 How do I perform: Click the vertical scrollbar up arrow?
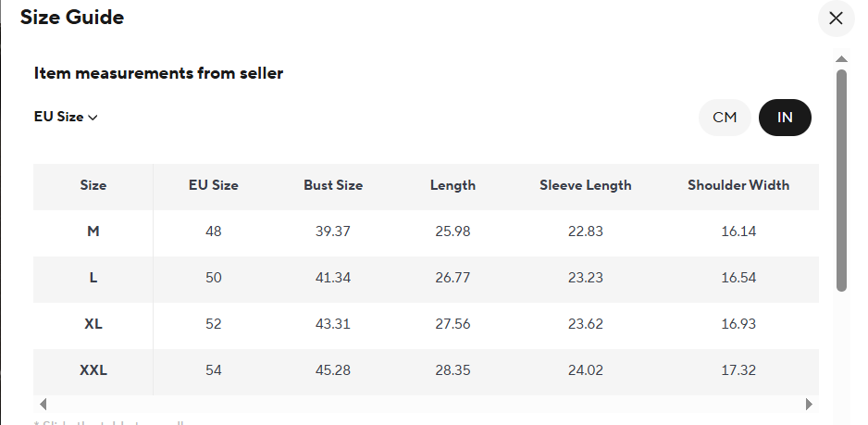pyautogui.click(x=841, y=59)
